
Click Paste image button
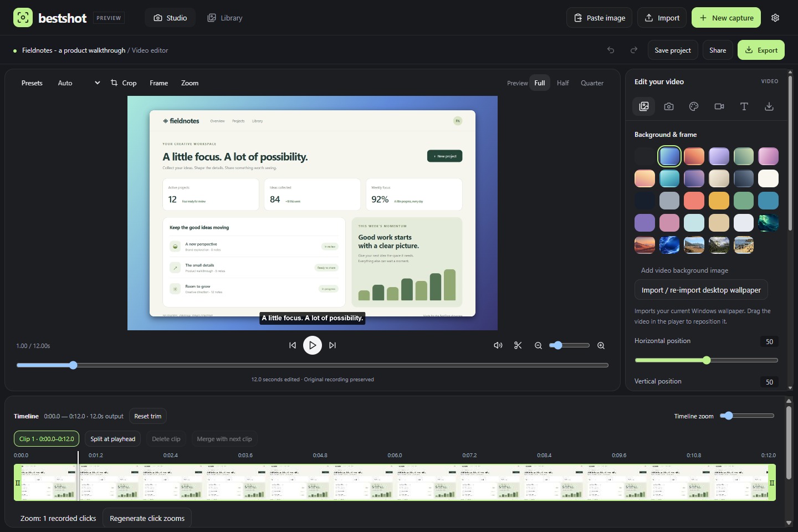[599, 18]
